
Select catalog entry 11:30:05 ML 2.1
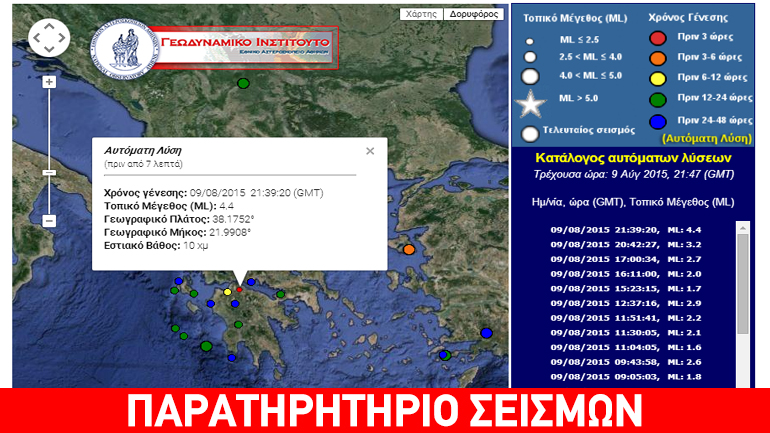(626, 333)
